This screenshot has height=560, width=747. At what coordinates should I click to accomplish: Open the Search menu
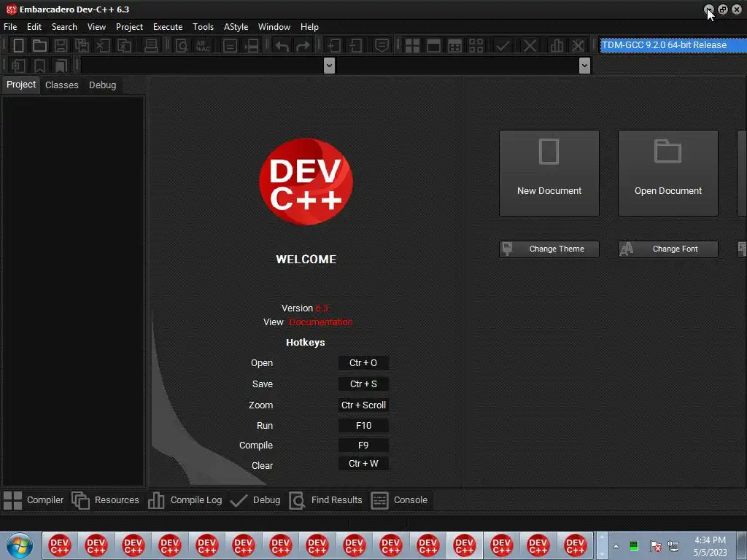coord(64,27)
